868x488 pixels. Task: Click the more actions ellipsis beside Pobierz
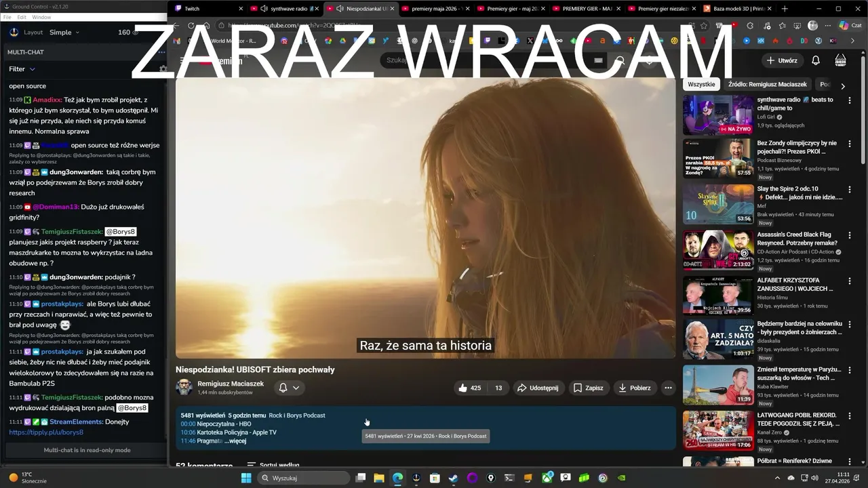(668, 388)
